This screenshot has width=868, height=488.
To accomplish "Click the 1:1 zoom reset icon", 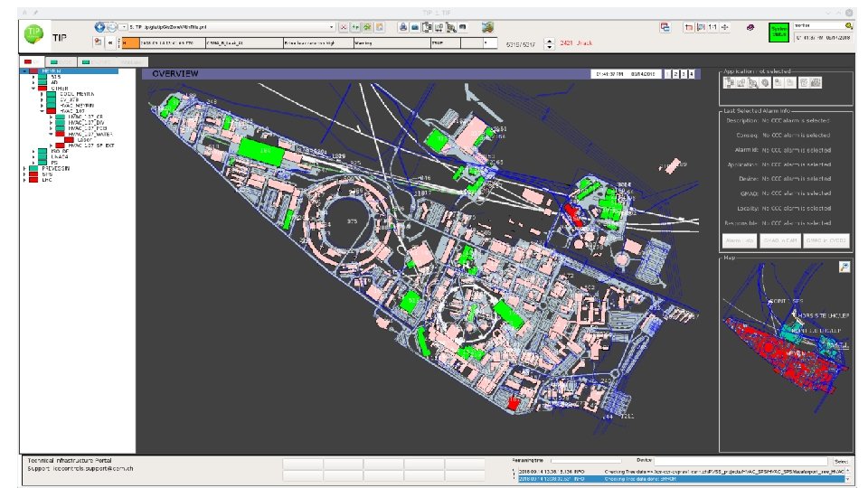I will point(712,27).
